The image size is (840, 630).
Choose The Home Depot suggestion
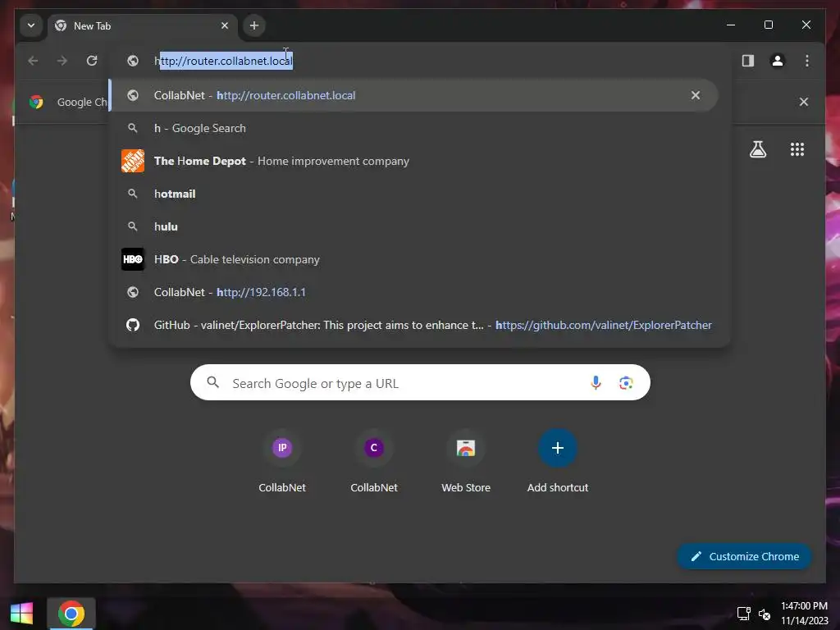(x=413, y=161)
